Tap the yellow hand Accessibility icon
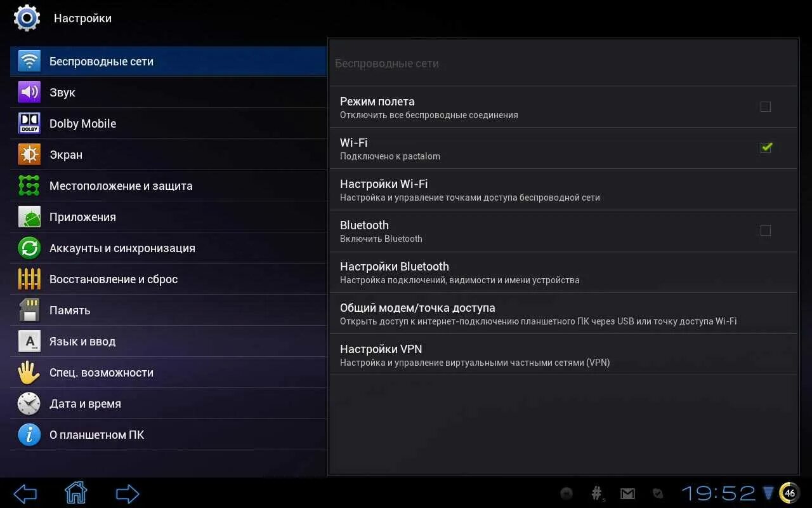Screen dimensions: 812x508 tap(29, 372)
